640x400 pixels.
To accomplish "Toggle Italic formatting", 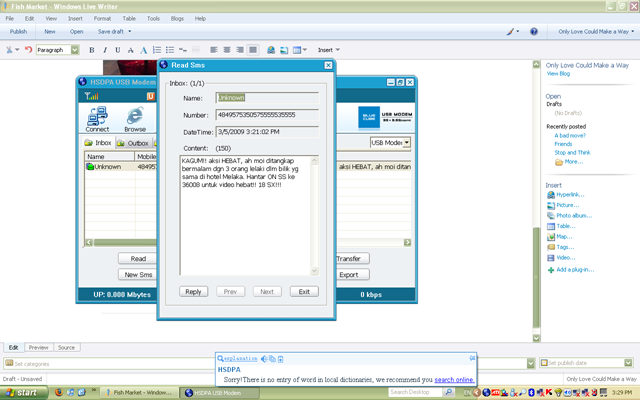I will 105,50.
